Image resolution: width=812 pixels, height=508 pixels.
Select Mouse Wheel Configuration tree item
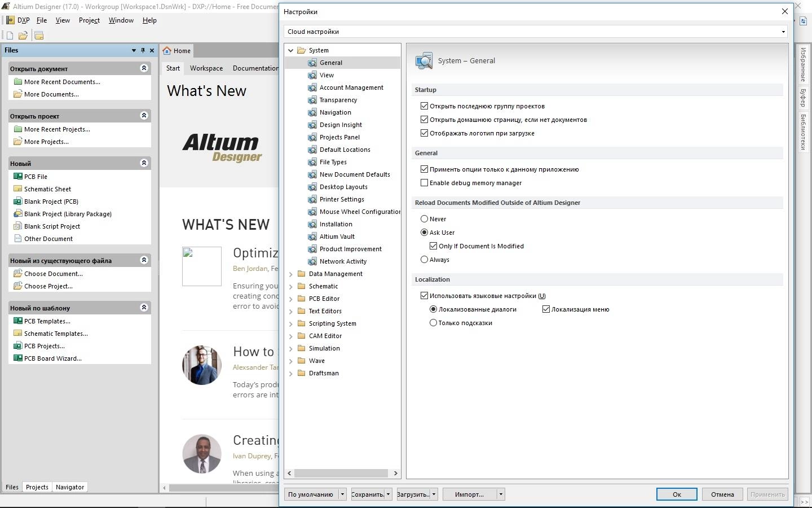tap(360, 212)
